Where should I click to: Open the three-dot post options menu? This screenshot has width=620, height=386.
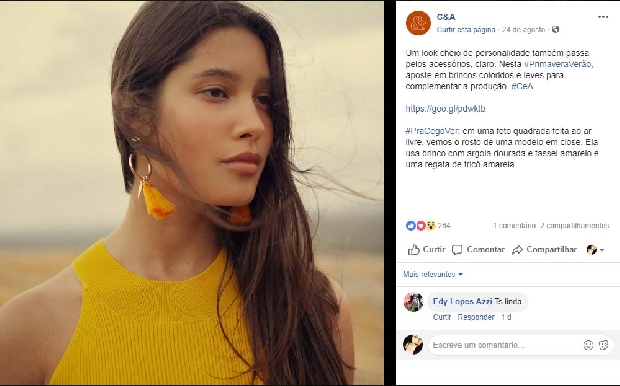603,17
